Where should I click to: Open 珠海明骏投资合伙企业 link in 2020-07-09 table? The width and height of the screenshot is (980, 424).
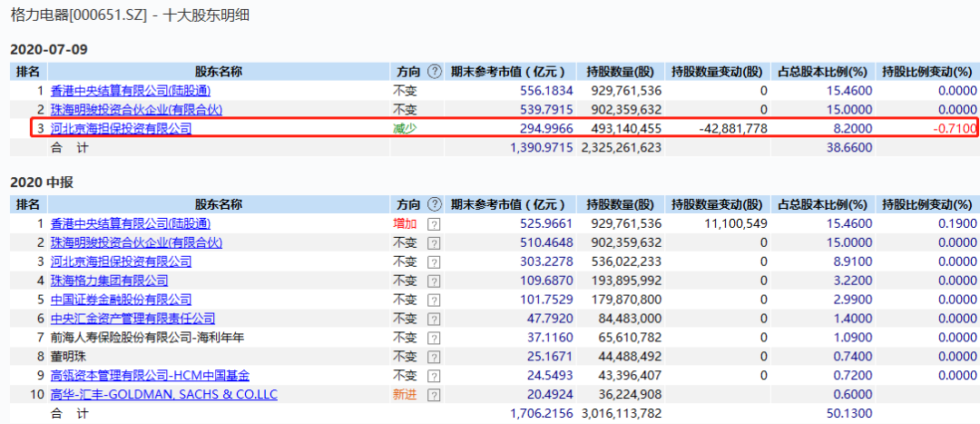[136, 110]
